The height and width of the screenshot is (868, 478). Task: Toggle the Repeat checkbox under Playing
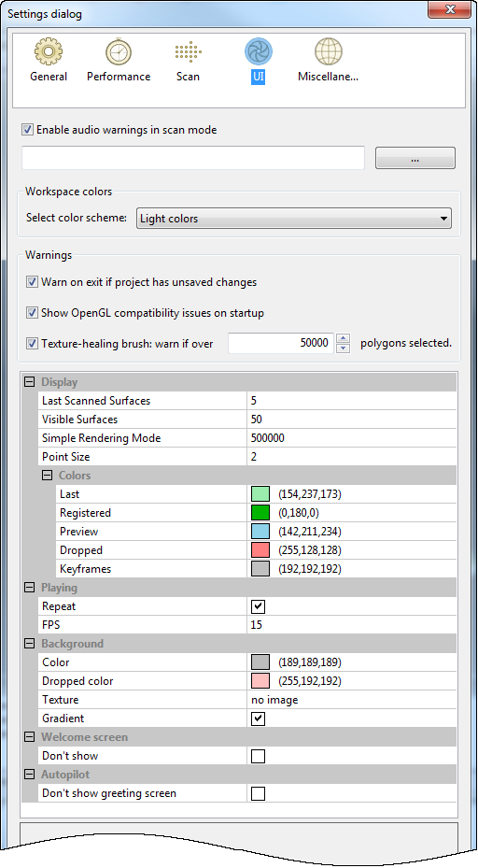(x=258, y=606)
